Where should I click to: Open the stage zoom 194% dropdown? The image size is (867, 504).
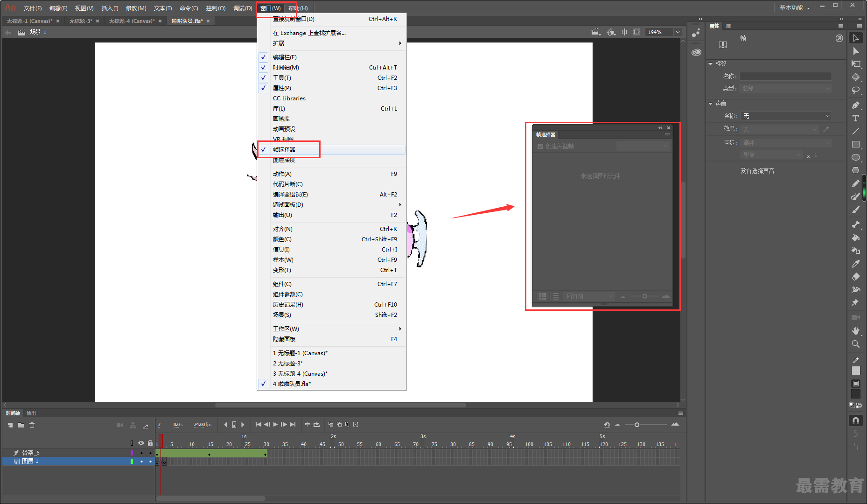(678, 32)
